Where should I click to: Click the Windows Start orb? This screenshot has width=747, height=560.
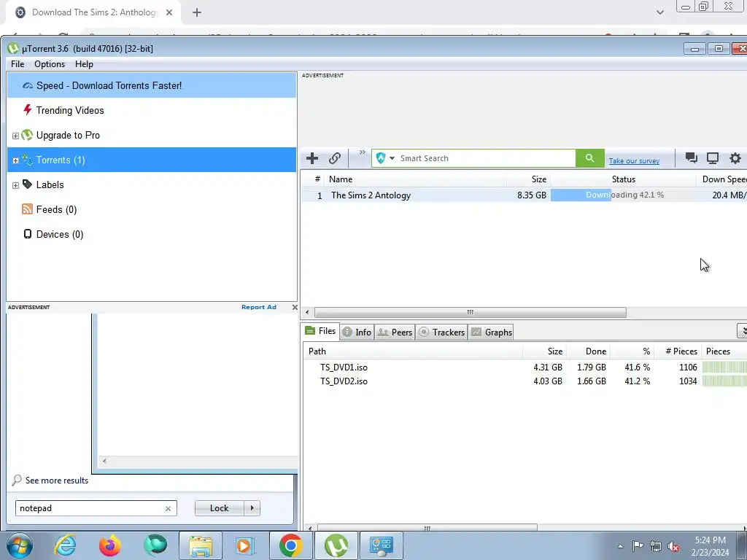click(19, 545)
